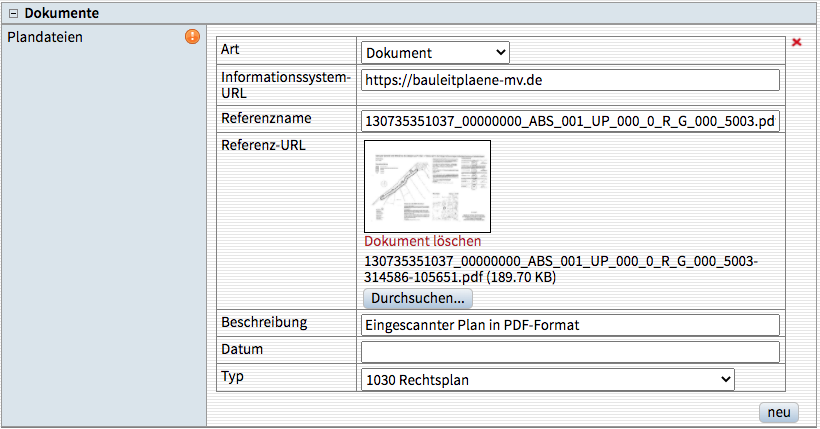Click the empty Datum field
Viewport: 820px width, 429px height.
click(x=569, y=352)
